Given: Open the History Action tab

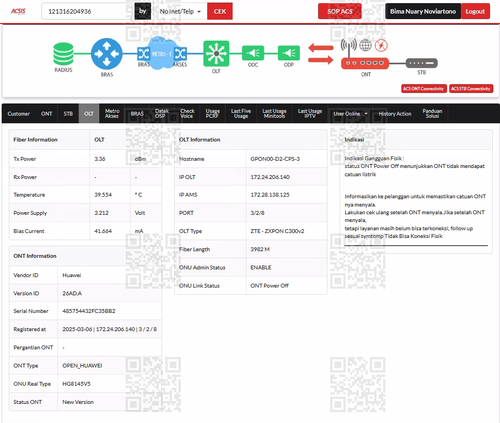Looking at the screenshot, I should click(395, 114).
